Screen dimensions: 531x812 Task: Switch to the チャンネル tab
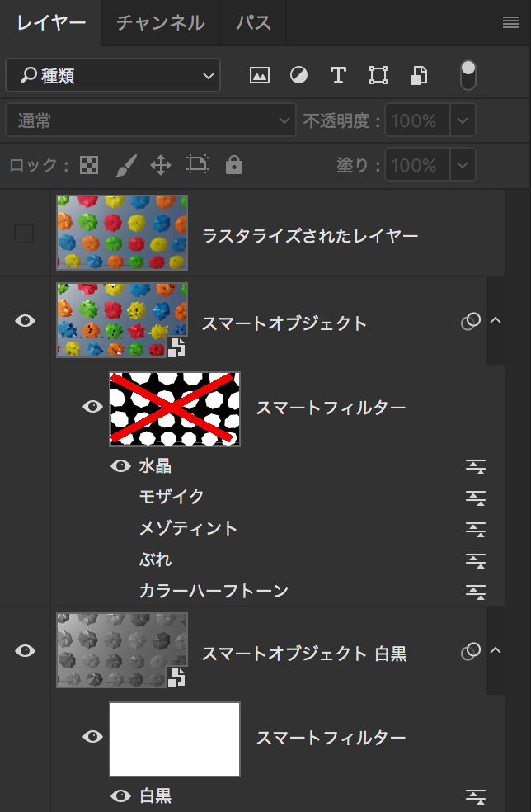[x=161, y=23]
